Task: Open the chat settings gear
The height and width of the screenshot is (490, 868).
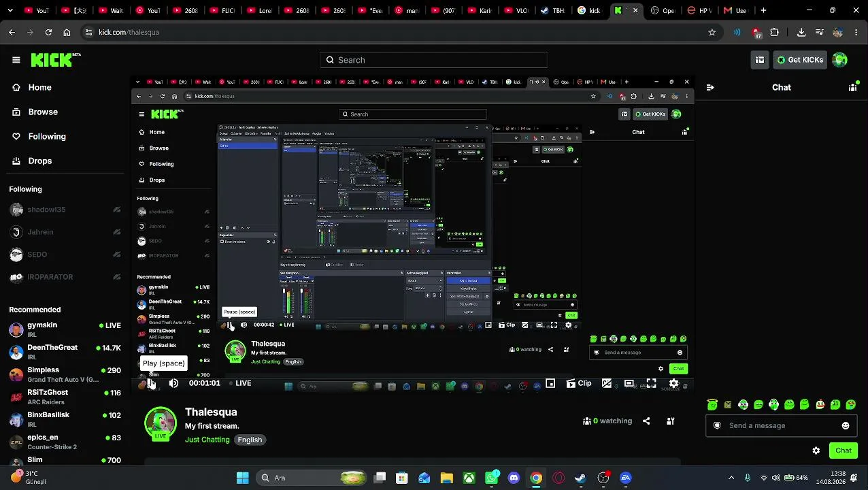Action: [816, 451]
